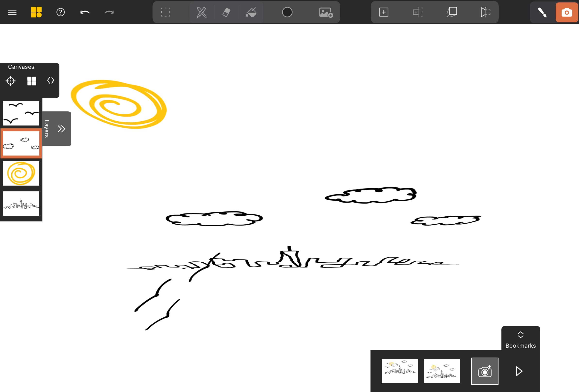Open the black brush color circle
579x392 pixels.
[287, 12]
